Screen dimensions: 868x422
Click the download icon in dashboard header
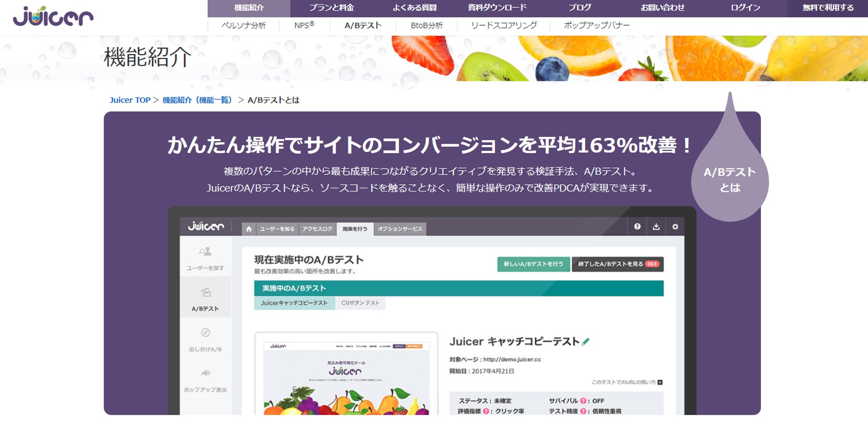[656, 227]
